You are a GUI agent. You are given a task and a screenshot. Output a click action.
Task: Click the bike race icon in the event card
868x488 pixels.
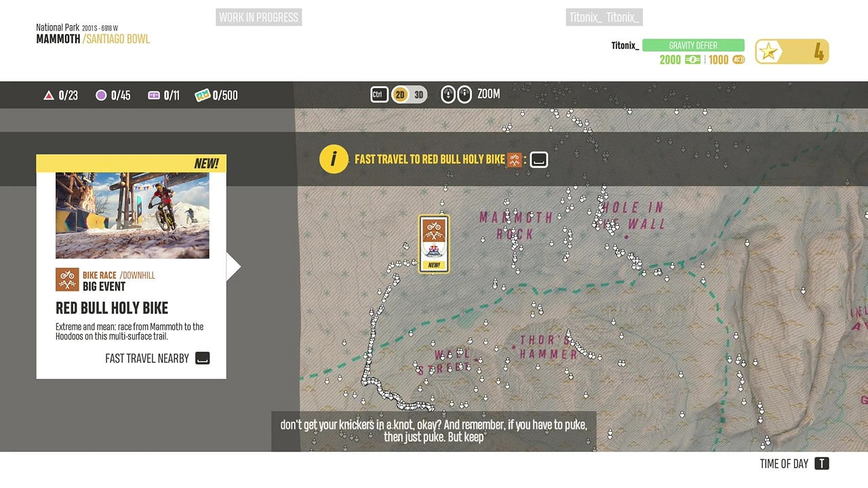tap(67, 280)
